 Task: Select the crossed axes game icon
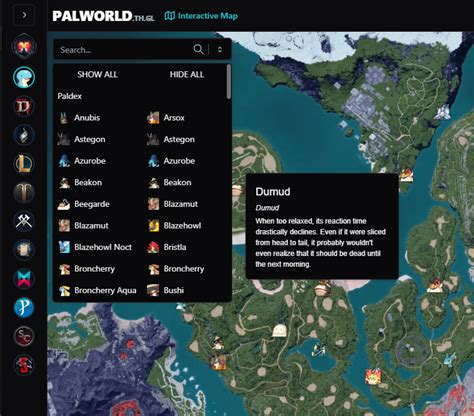pyautogui.click(x=24, y=221)
